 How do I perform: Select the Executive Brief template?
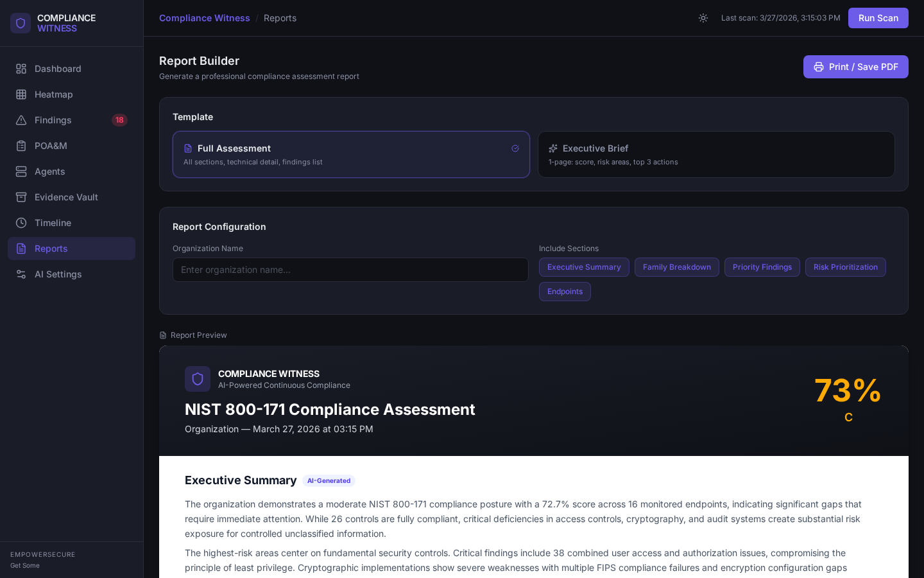pos(716,155)
